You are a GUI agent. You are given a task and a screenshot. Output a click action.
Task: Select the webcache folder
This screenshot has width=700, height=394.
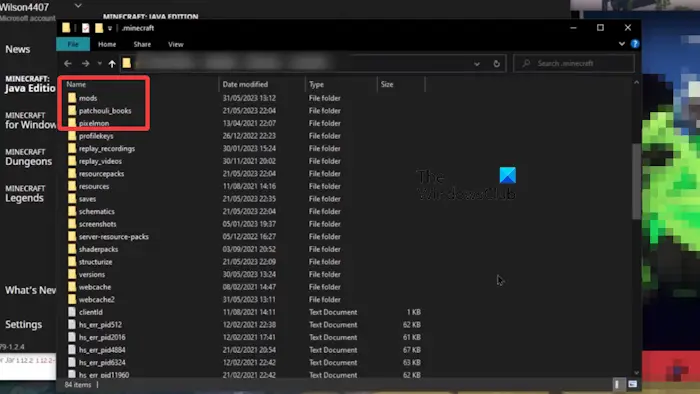point(95,287)
